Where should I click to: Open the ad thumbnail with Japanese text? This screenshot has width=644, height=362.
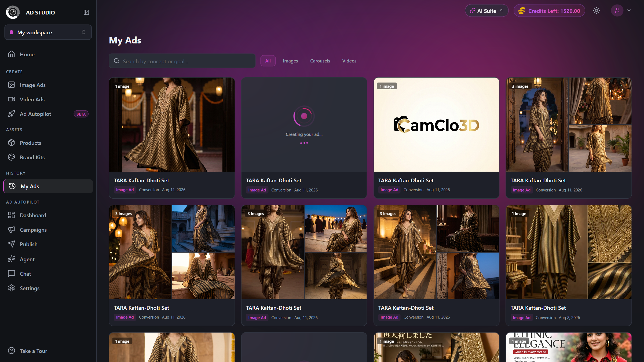point(436,347)
